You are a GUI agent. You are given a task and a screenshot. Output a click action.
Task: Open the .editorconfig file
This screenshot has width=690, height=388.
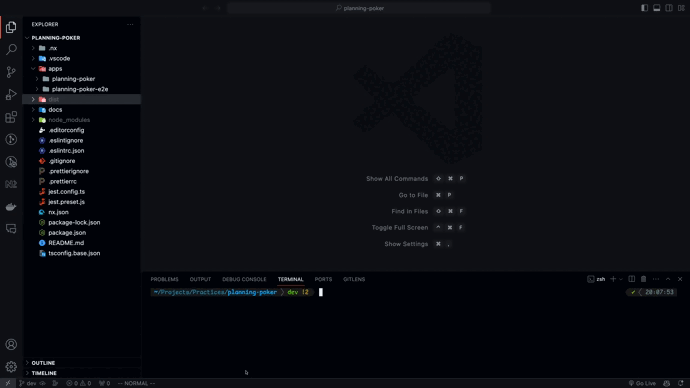coord(82,130)
